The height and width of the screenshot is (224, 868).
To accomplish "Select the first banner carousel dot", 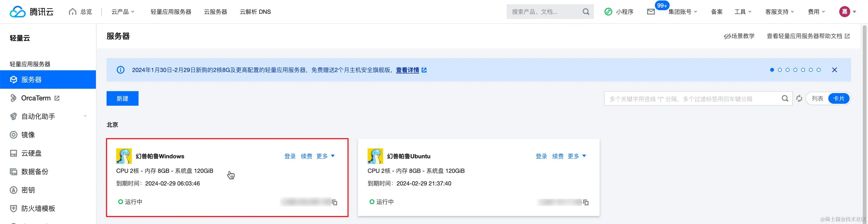I will coord(772,70).
